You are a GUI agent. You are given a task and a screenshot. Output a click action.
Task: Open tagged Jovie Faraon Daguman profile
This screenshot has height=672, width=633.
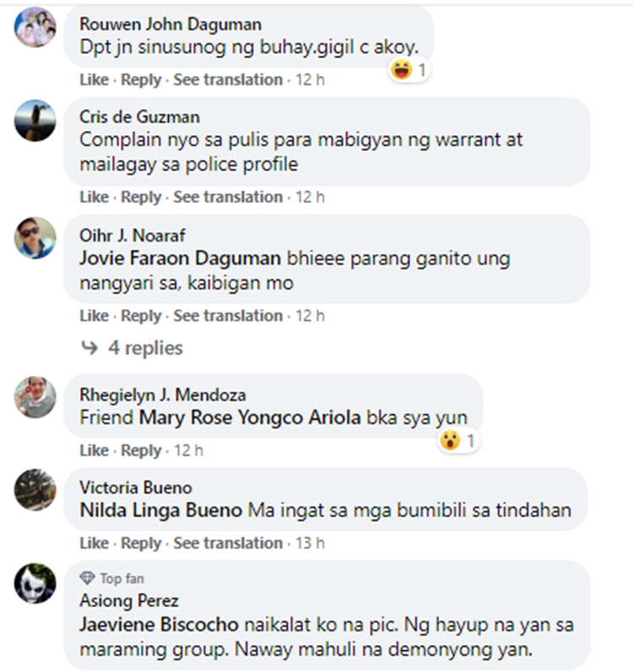click(180, 258)
